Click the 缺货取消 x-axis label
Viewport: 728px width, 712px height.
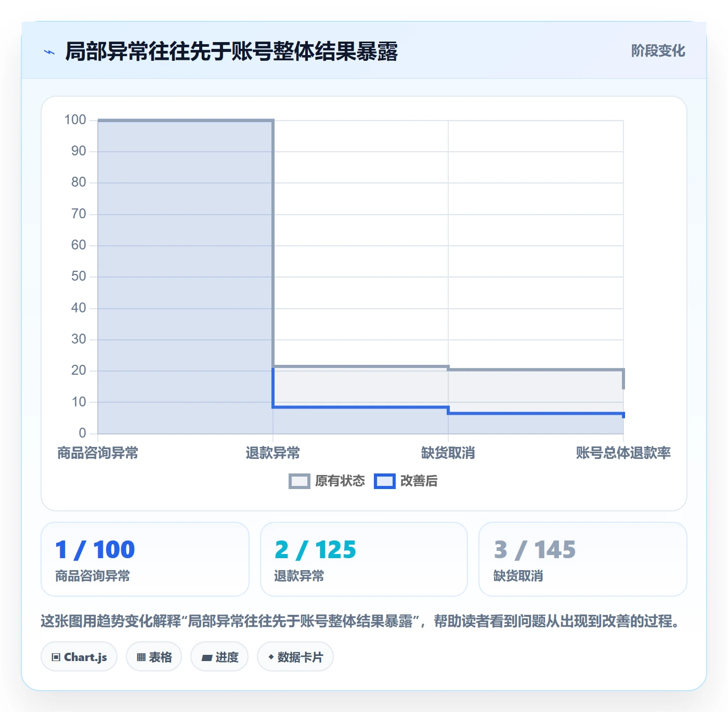448,453
